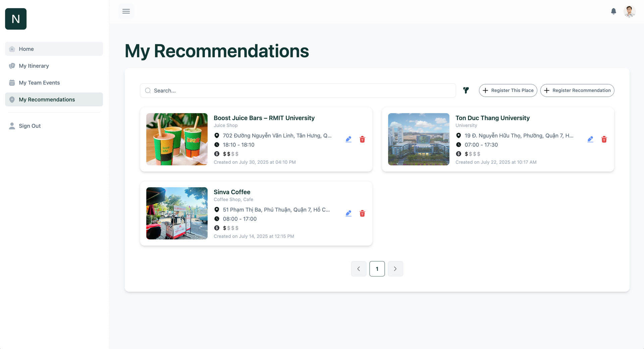The height and width of the screenshot is (349, 644).
Task: Open the notifications bell
Action: coord(613,11)
